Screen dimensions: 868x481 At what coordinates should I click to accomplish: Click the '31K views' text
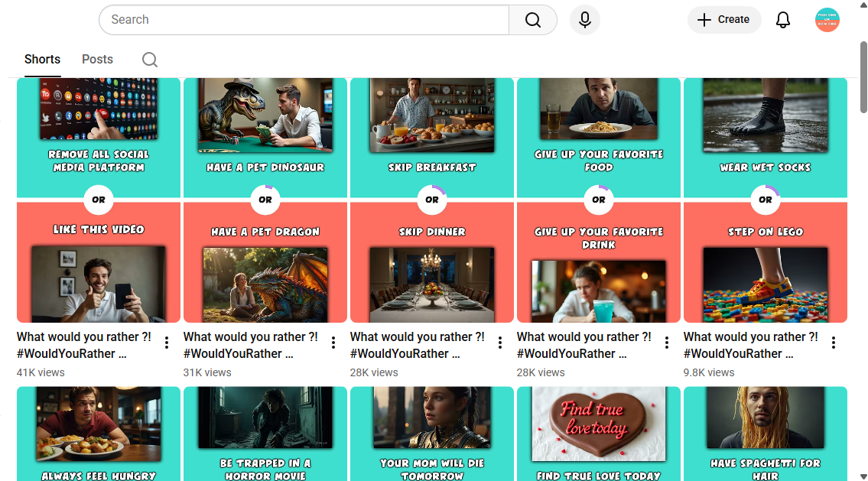207,372
